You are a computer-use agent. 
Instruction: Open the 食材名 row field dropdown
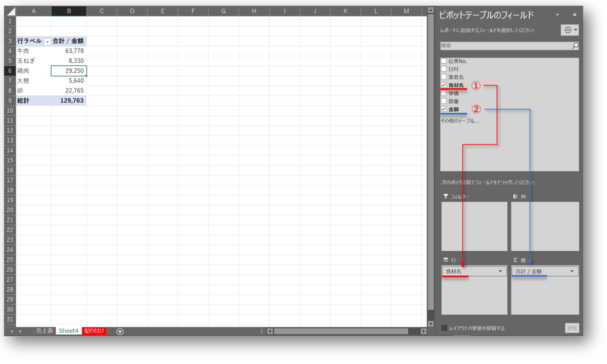click(500, 271)
